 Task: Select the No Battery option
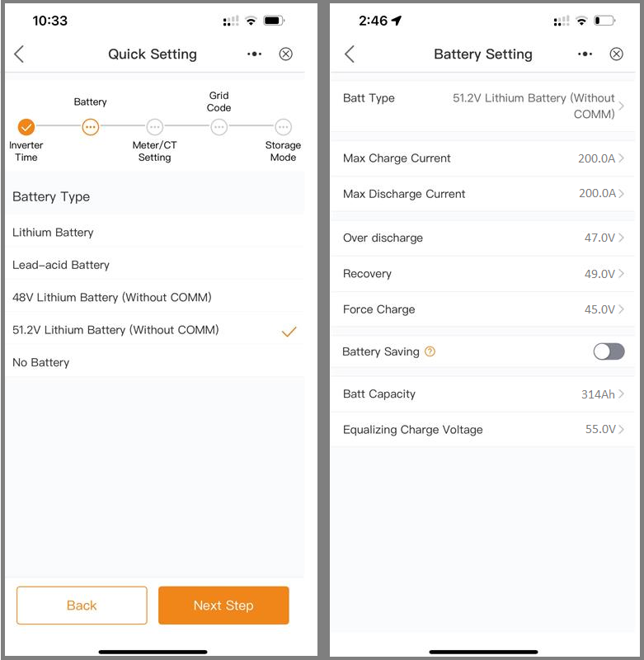[154, 362]
